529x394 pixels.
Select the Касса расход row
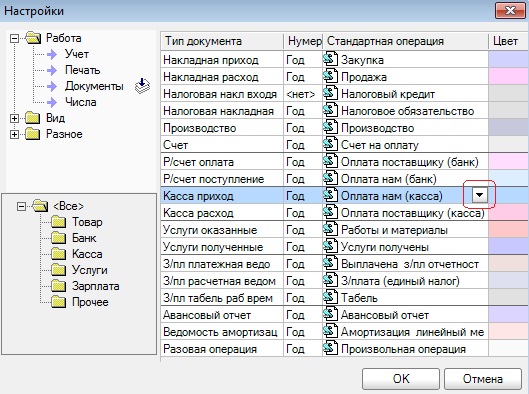coord(344,213)
